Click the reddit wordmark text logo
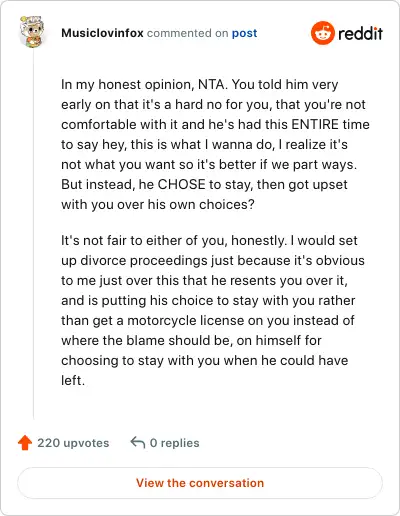 point(360,34)
